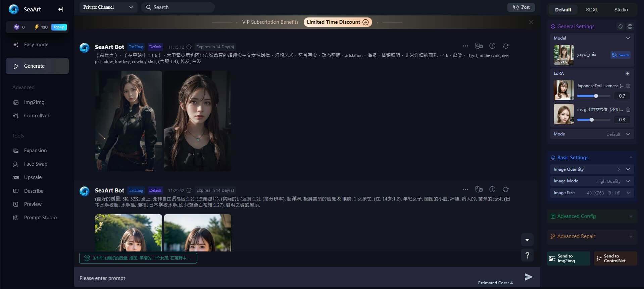Image resolution: width=644 pixels, height=289 pixels.
Task: Click the question mark help button
Action: tap(527, 255)
